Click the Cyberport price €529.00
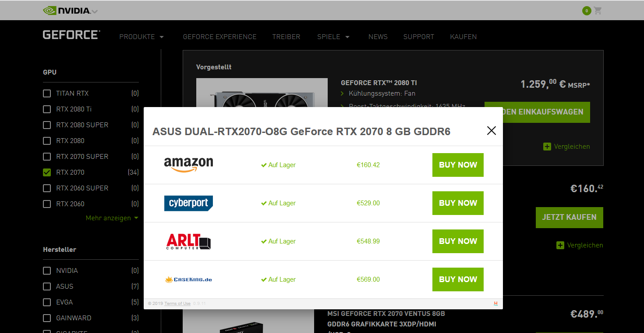This screenshot has height=333, width=644. [x=368, y=203]
